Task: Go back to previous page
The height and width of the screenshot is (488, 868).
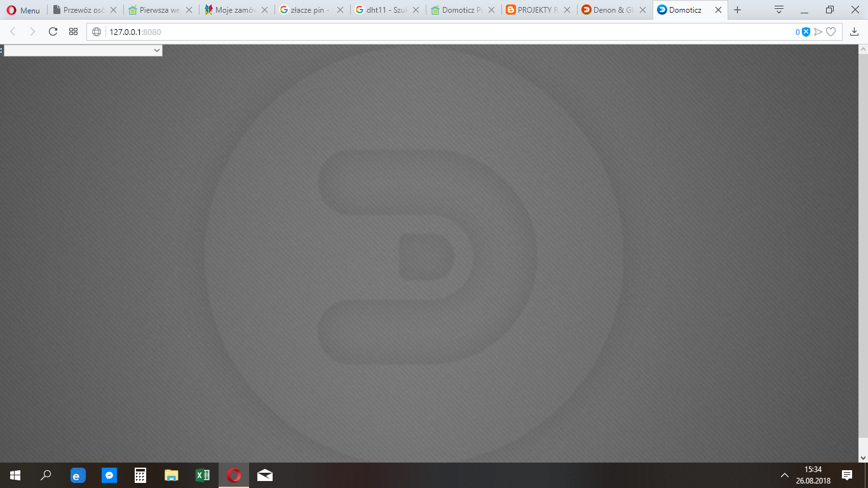Action: [13, 32]
